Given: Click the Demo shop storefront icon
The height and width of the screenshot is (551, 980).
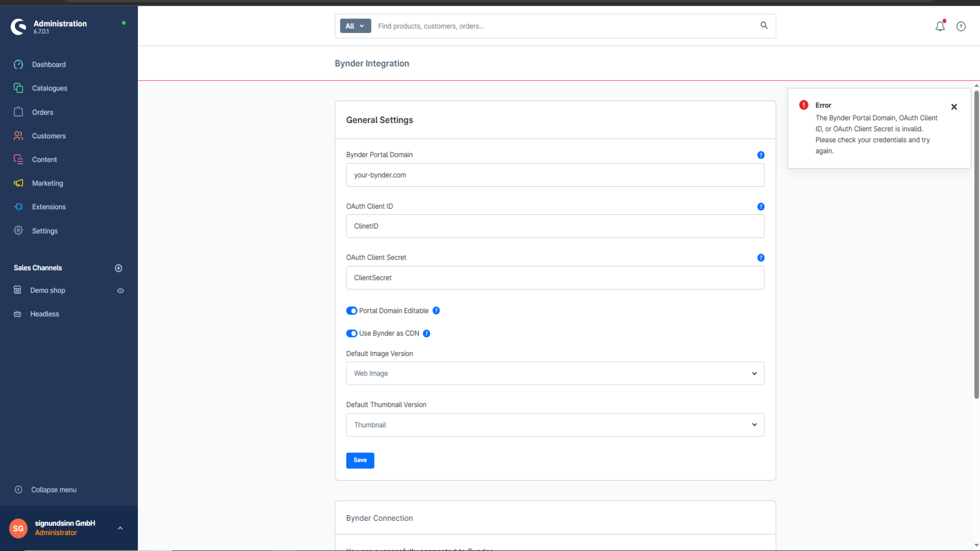Looking at the screenshot, I should pyautogui.click(x=17, y=290).
